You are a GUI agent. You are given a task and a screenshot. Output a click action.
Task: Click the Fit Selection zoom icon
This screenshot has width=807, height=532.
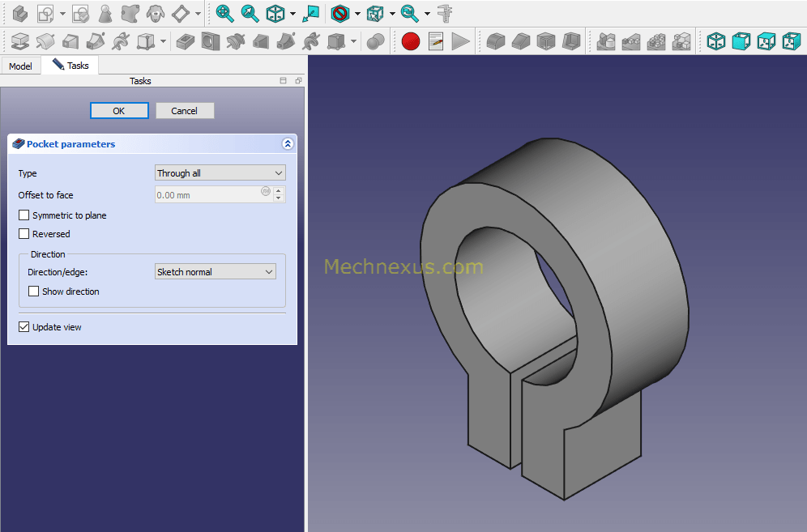[x=250, y=13]
